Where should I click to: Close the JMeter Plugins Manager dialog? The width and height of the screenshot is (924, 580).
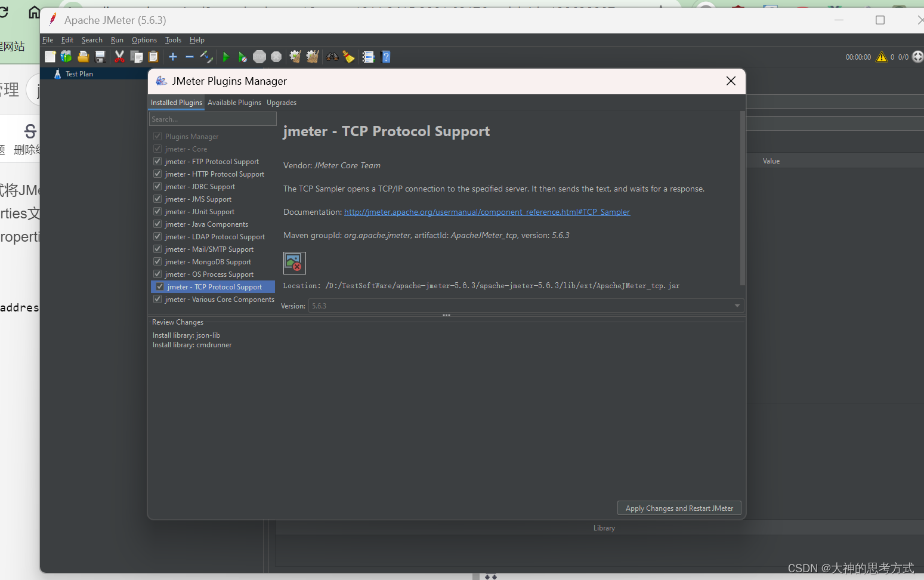[x=731, y=81]
